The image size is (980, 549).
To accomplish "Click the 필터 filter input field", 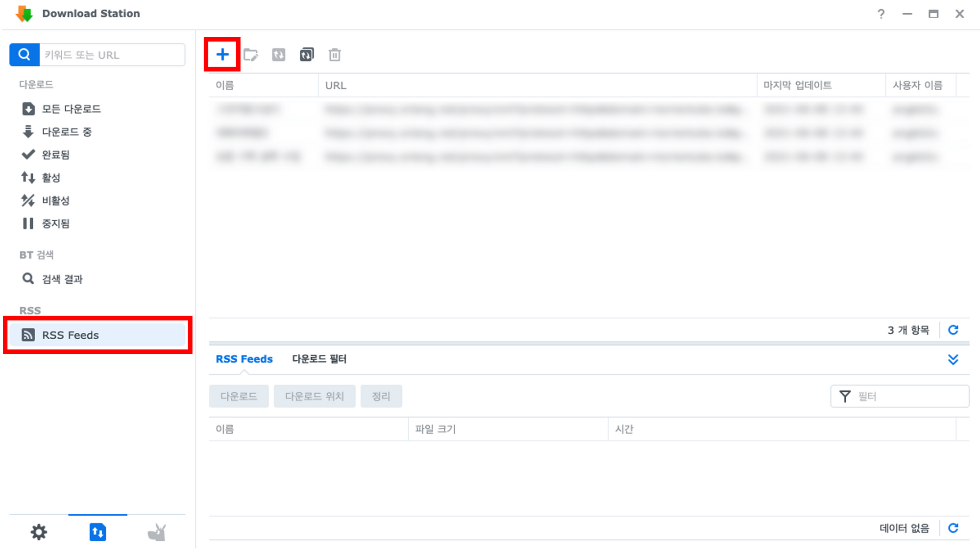I will click(909, 396).
